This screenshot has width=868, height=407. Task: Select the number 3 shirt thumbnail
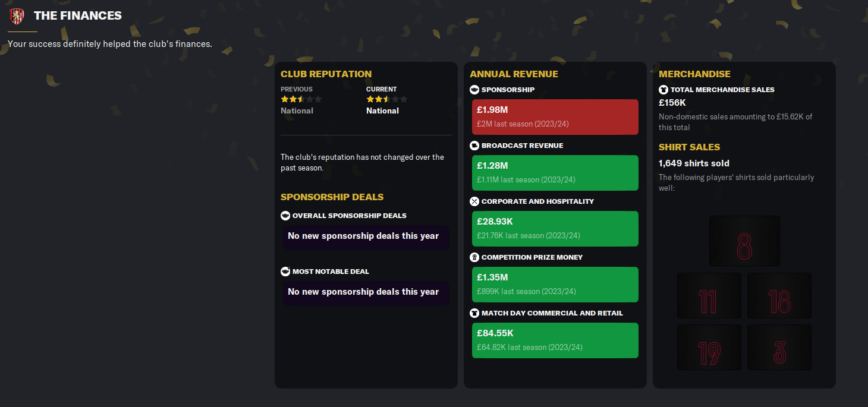pyautogui.click(x=779, y=348)
